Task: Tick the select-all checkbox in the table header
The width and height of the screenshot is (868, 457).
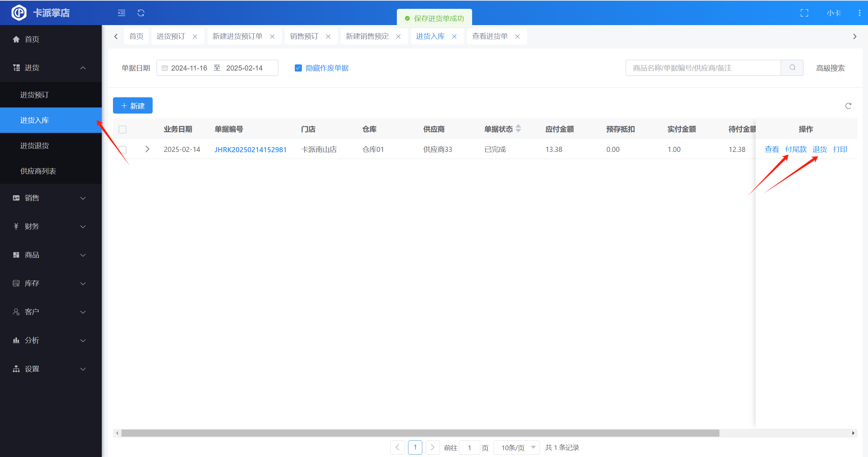Action: pos(122,130)
